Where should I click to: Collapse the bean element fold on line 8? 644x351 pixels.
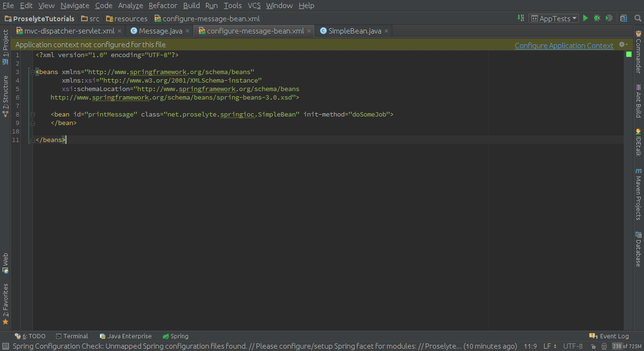click(x=33, y=115)
